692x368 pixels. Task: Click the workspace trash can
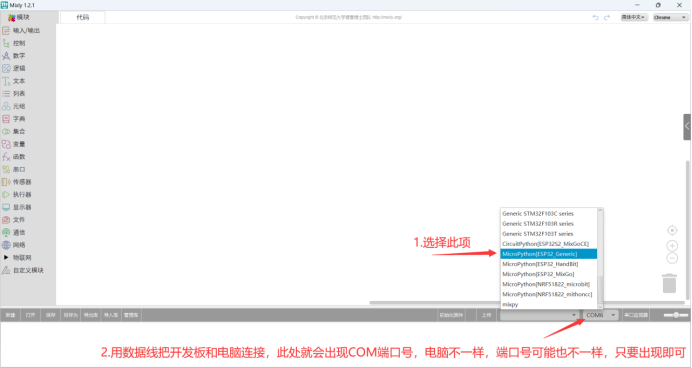click(x=669, y=283)
